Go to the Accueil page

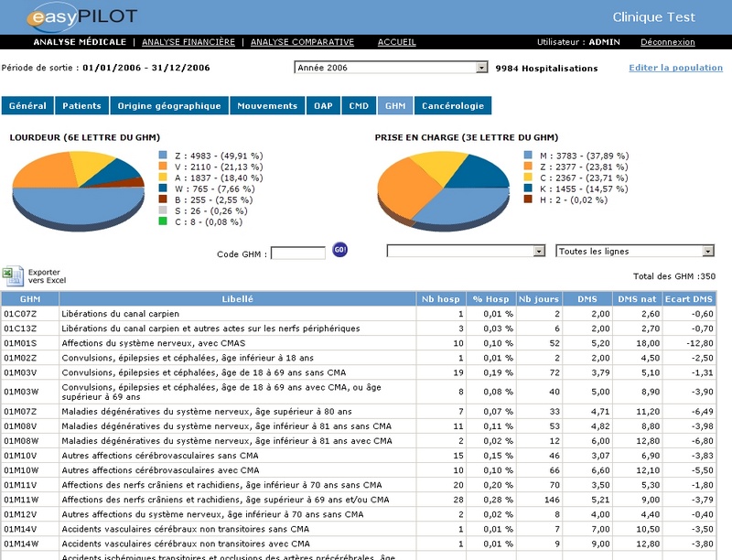point(397,42)
